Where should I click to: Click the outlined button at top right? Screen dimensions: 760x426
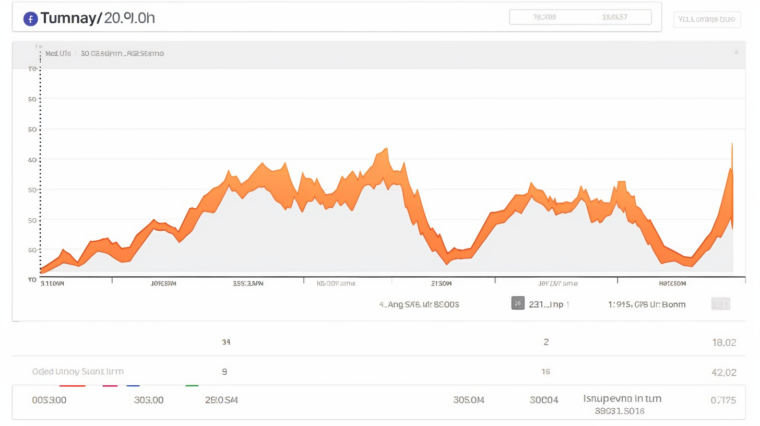click(x=707, y=18)
